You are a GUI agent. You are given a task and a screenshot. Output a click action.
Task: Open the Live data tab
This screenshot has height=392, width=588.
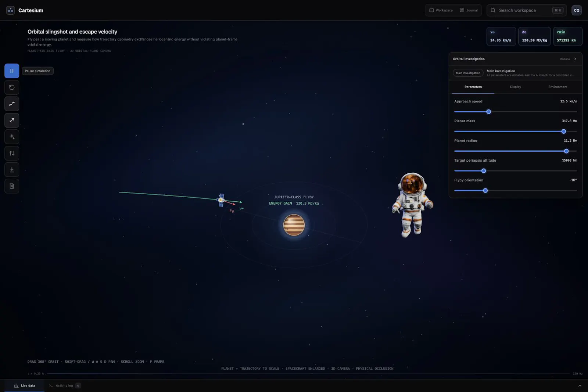pyautogui.click(x=25, y=386)
